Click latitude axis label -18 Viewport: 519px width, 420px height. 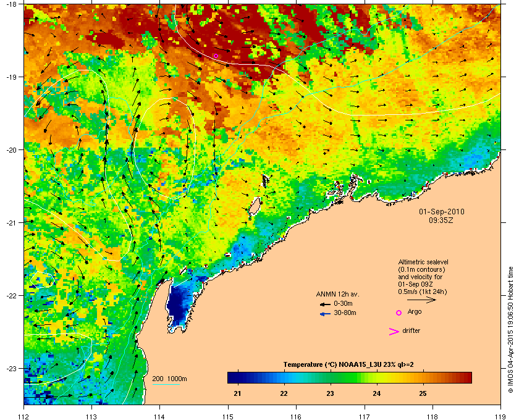pos(11,4)
